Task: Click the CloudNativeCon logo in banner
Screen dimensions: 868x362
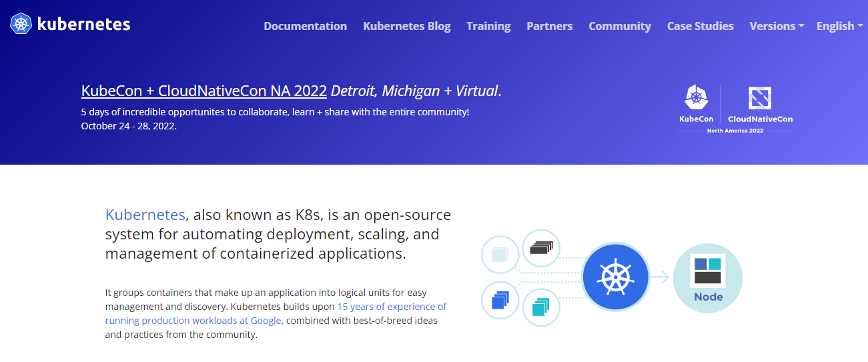Action: [x=760, y=104]
